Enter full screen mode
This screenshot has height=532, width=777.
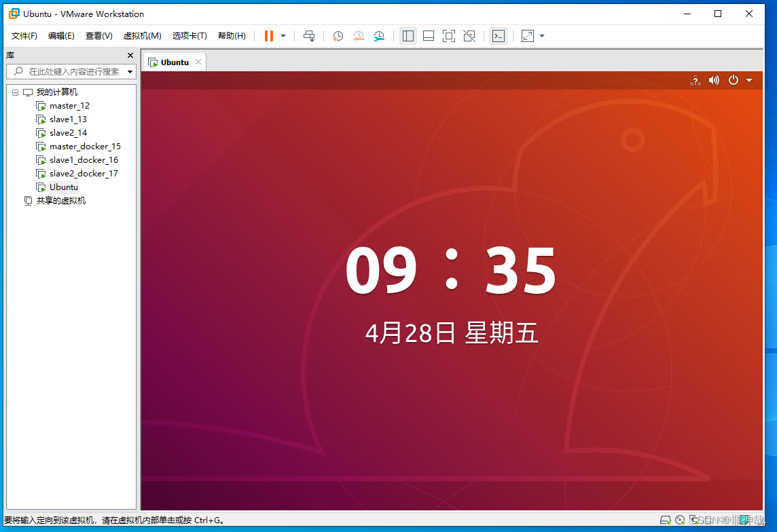(449, 36)
